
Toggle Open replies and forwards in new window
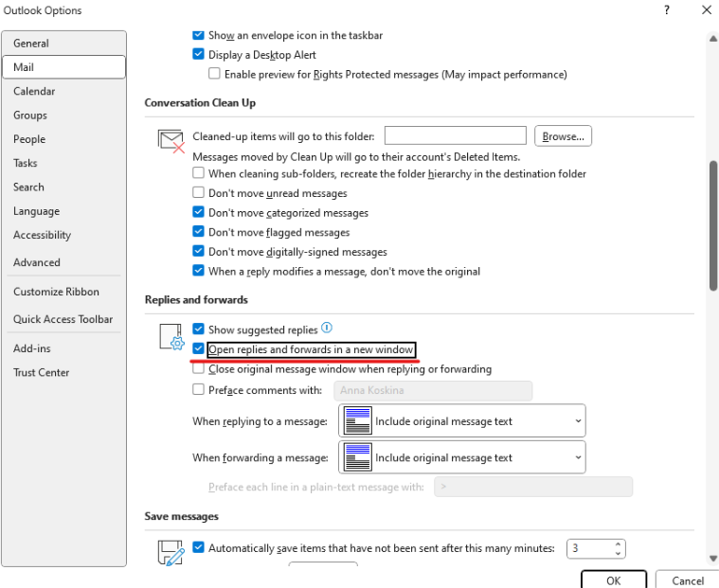[x=198, y=349]
